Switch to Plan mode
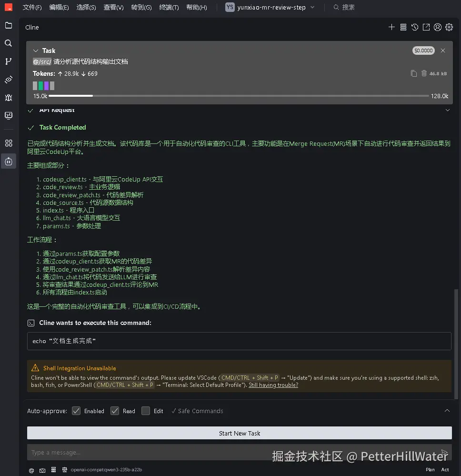Viewport: 461px width, 476px height. [430, 469]
